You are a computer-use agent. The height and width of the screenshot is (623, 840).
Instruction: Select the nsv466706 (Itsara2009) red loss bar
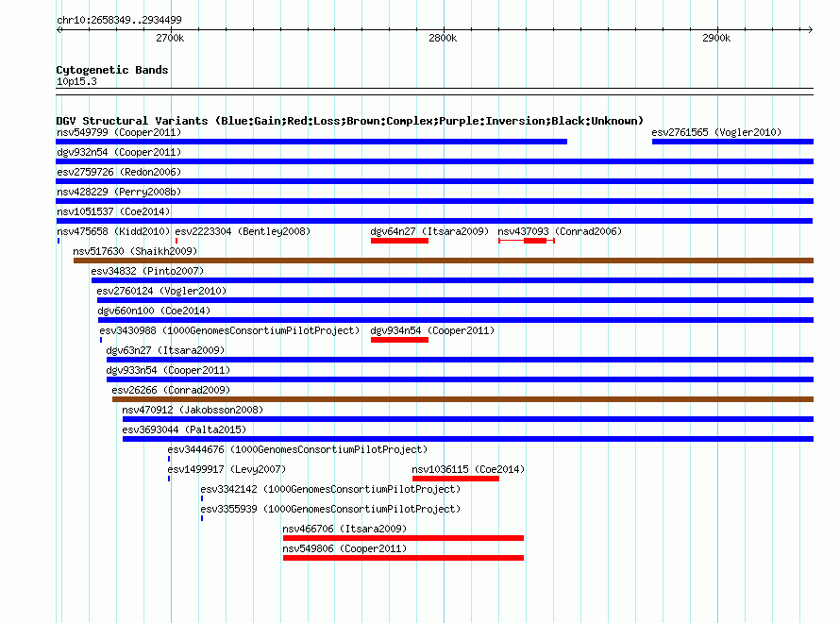pos(403,538)
